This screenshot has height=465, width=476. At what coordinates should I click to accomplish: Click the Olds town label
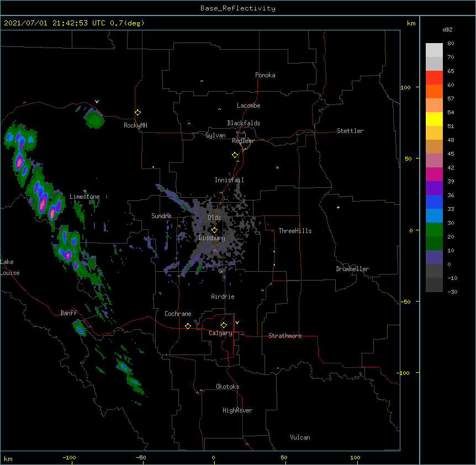[x=214, y=218]
